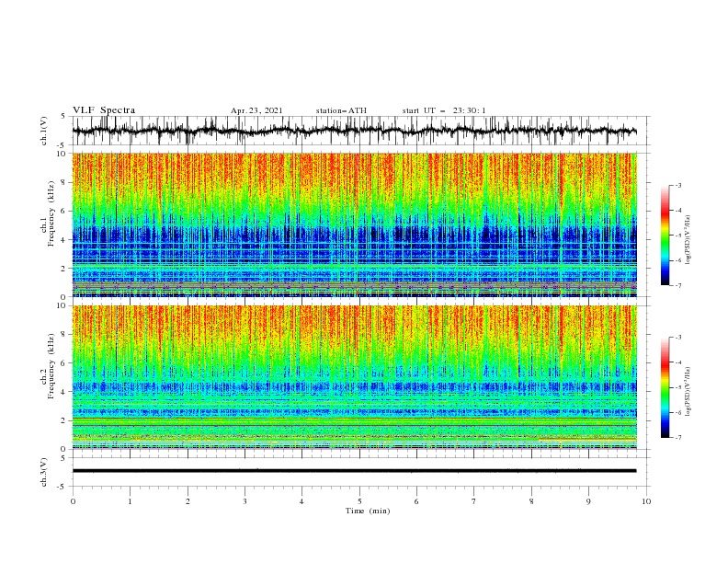Viewport: 728px width, 563px height.
Task: Click the -7 tick on ch.2 colorbar
Action: 677,438
